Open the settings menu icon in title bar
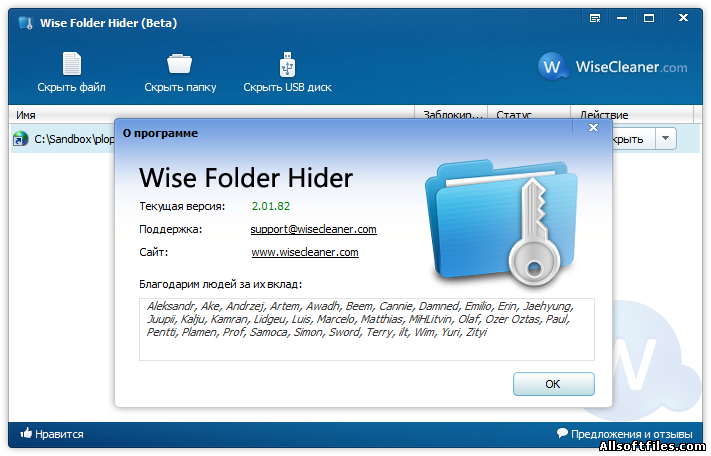 [x=594, y=18]
